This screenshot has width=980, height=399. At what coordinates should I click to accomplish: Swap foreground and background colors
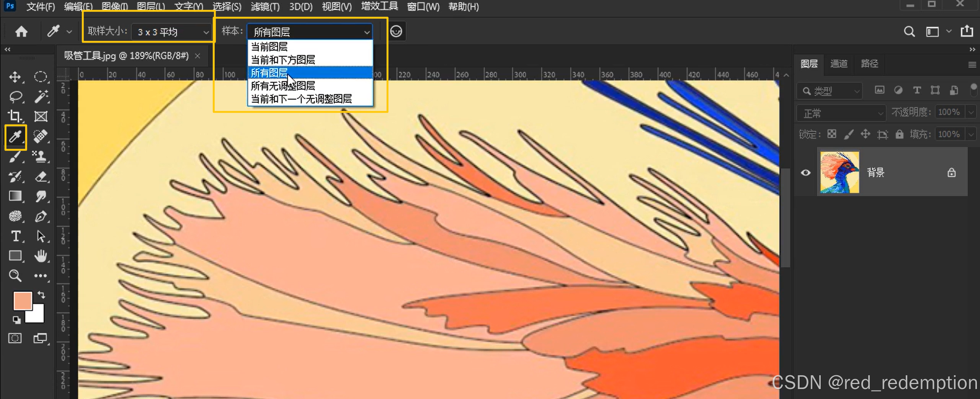pyautogui.click(x=41, y=294)
